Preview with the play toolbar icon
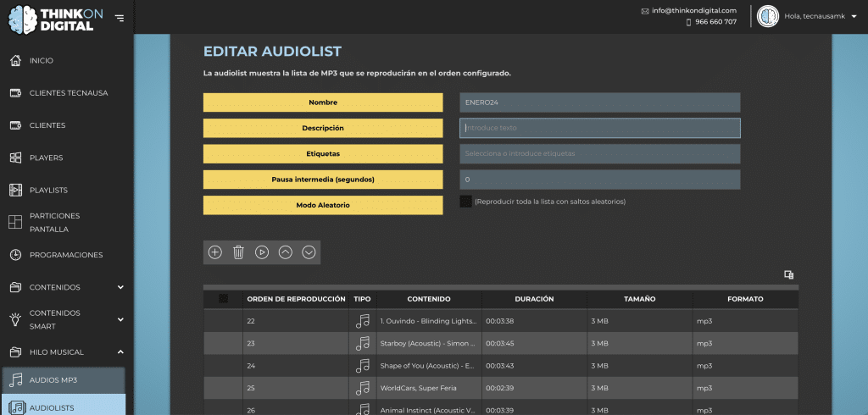868x415 pixels. 262,252
